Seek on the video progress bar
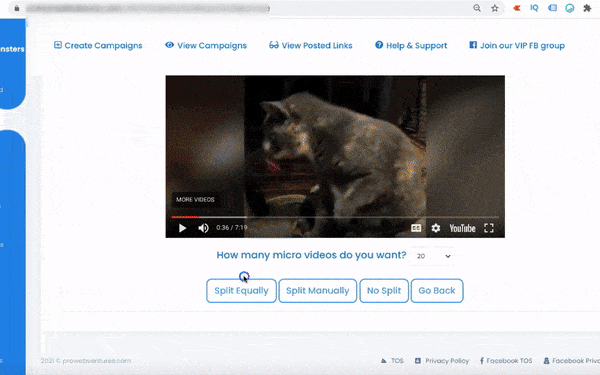 [335, 217]
